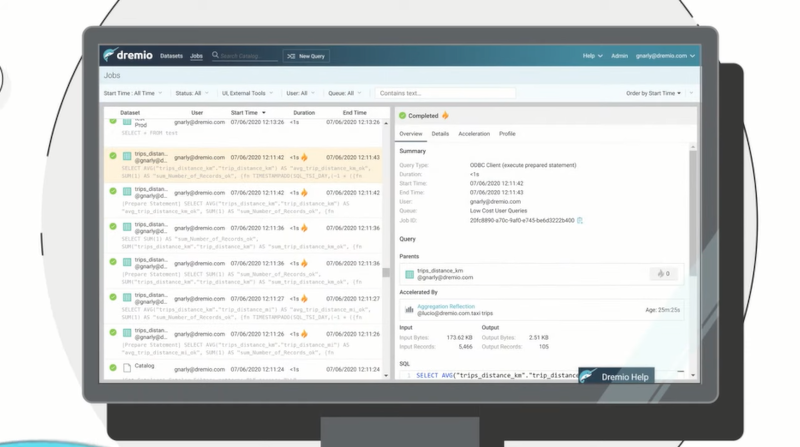Click the job list scroll up arrow
The height and width of the screenshot is (447, 800).
386,123
